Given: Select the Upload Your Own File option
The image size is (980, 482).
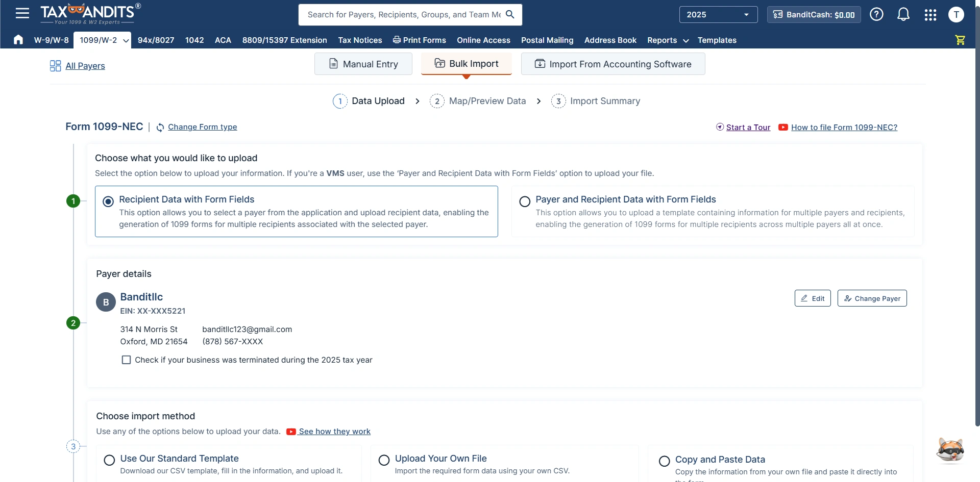Looking at the screenshot, I should [384, 461].
